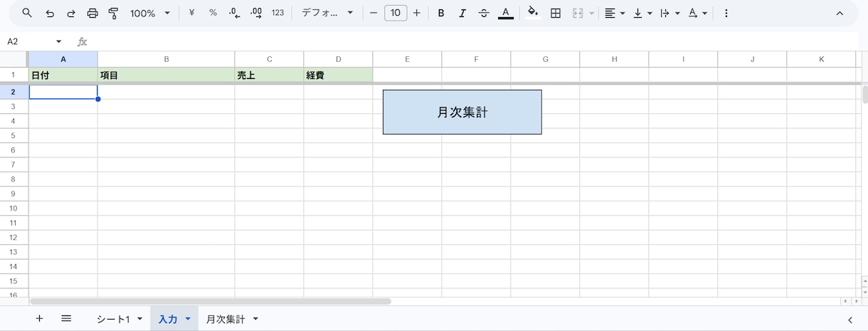Toggle strikethrough formatting
The width and height of the screenshot is (868, 331).
coord(485,13)
